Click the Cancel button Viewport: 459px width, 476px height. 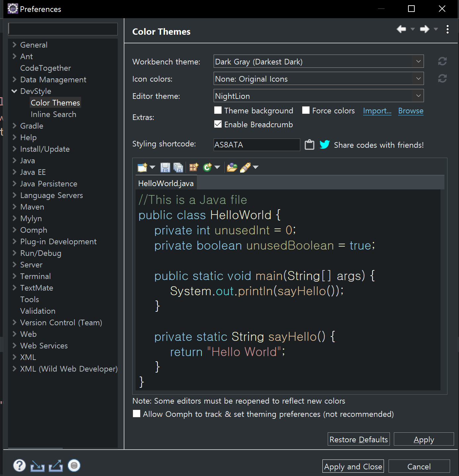419,466
